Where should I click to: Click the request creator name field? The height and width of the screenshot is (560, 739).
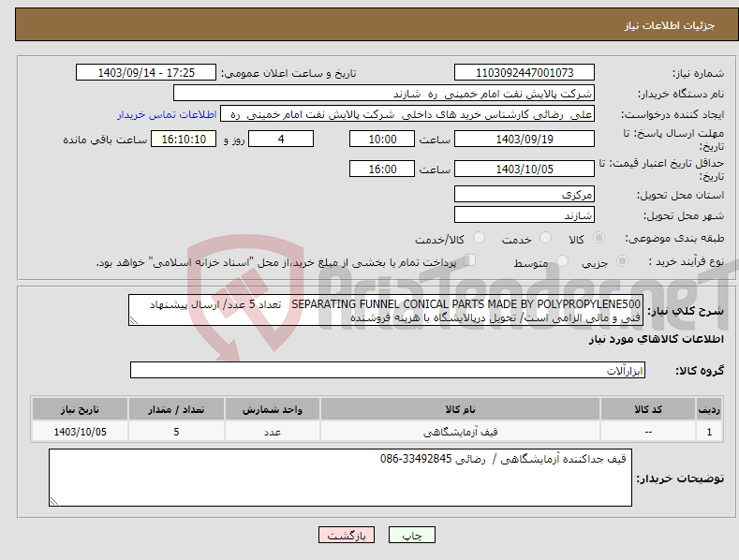[407, 114]
